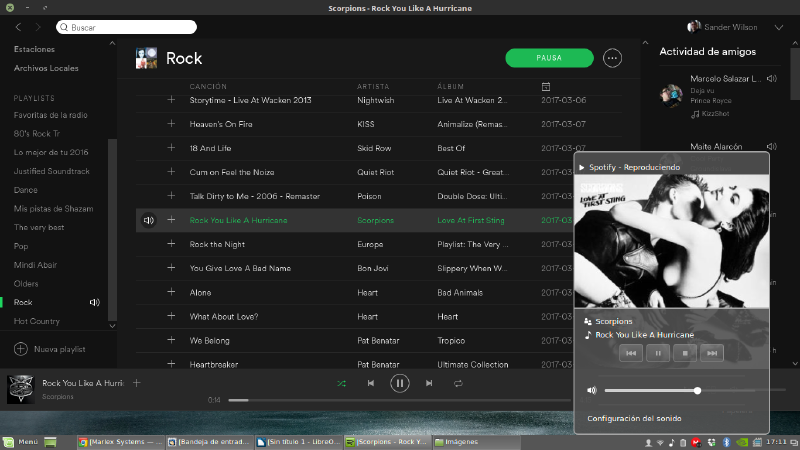Speaker icon next to Maite Alarcón's activity

[771, 146]
